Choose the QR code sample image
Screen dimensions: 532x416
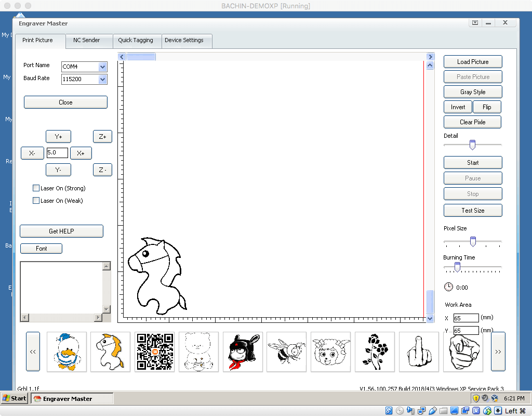[154, 352]
